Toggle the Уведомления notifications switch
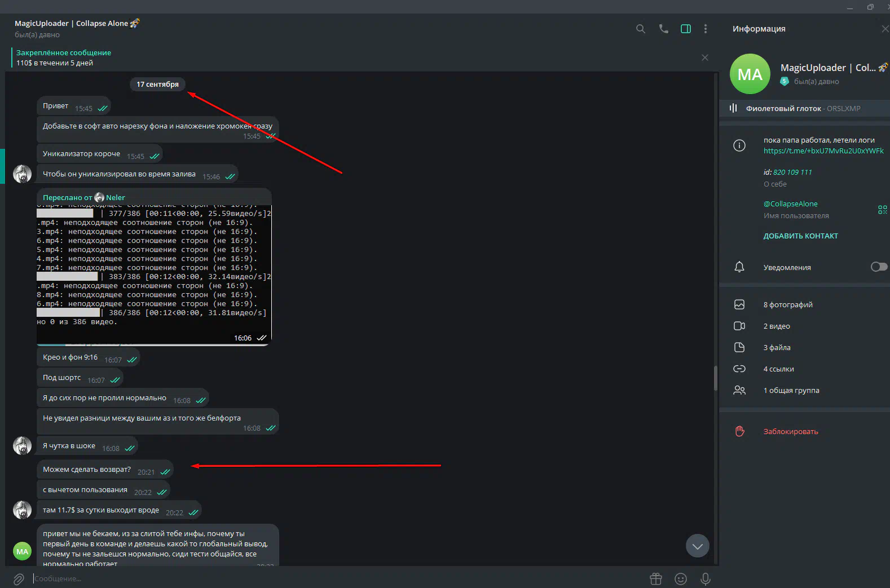The image size is (890, 588). click(x=878, y=267)
